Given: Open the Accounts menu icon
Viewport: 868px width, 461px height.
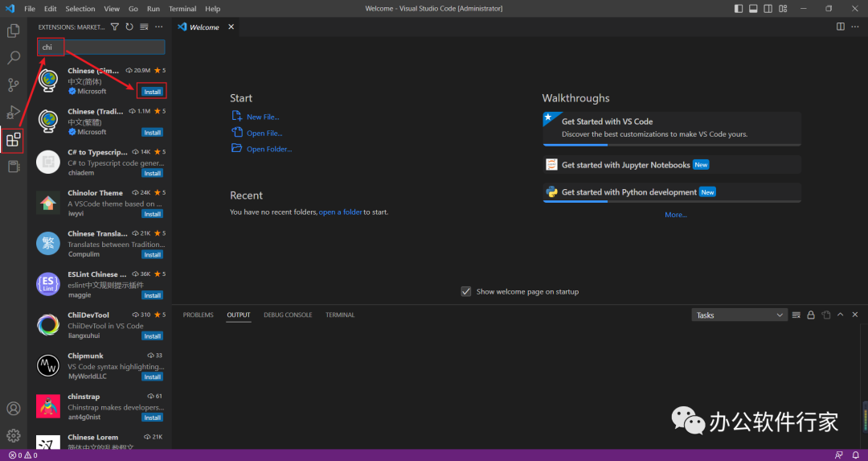Looking at the screenshot, I should (x=14, y=409).
